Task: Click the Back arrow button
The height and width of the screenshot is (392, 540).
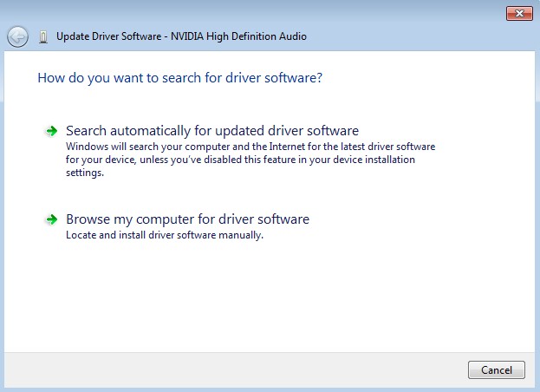Action: (x=17, y=36)
